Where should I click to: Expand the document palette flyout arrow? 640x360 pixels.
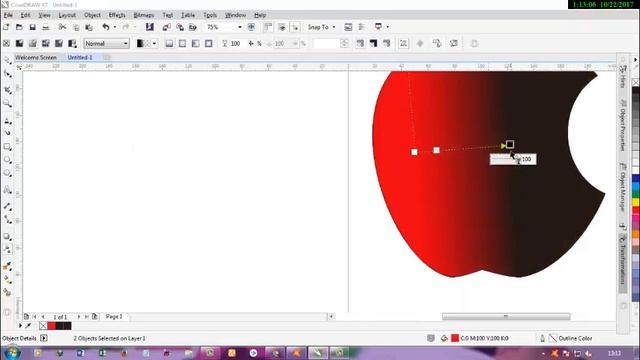coord(20,326)
